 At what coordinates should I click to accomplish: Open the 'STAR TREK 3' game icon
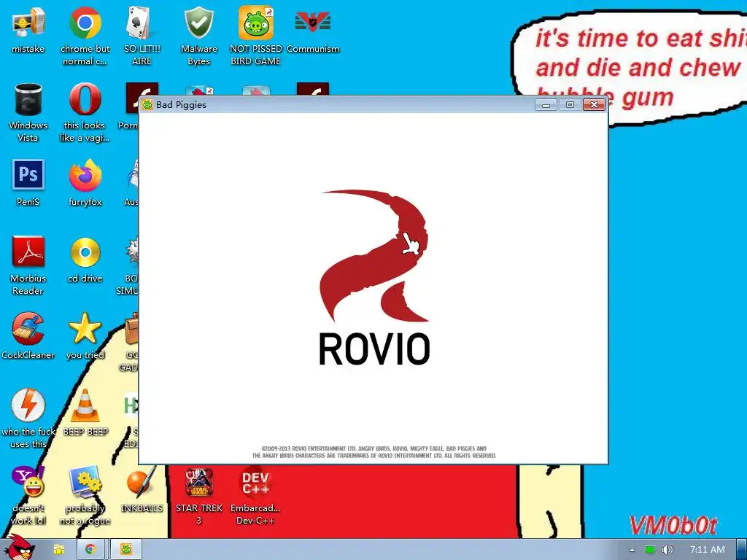[x=198, y=482]
